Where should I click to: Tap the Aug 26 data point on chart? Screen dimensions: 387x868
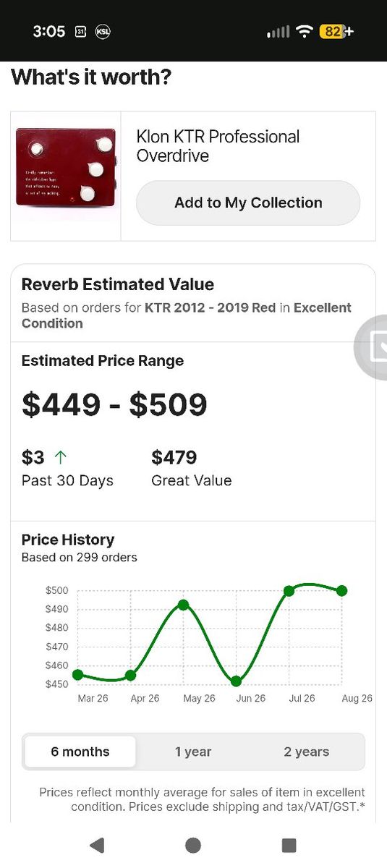pos(342,591)
